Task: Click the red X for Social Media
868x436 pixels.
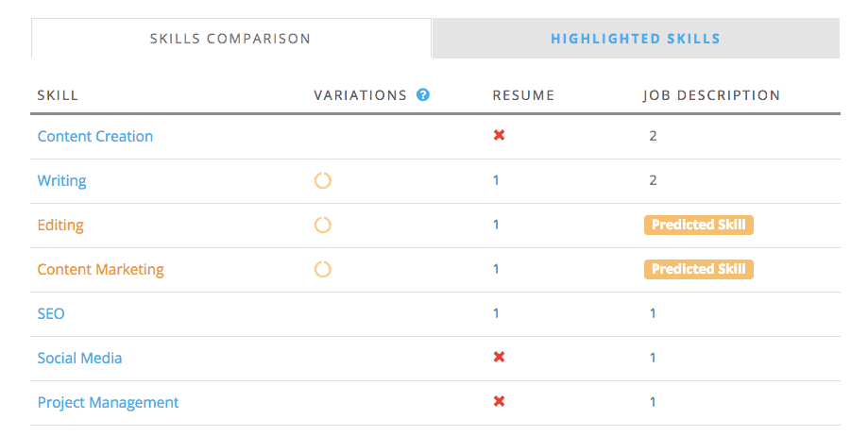Action: (x=499, y=358)
